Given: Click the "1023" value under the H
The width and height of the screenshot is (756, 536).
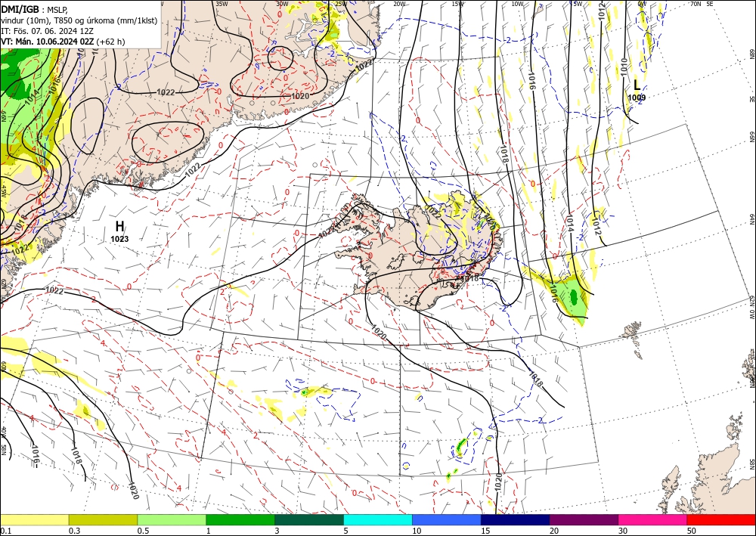Looking at the screenshot, I should click(x=119, y=239).
